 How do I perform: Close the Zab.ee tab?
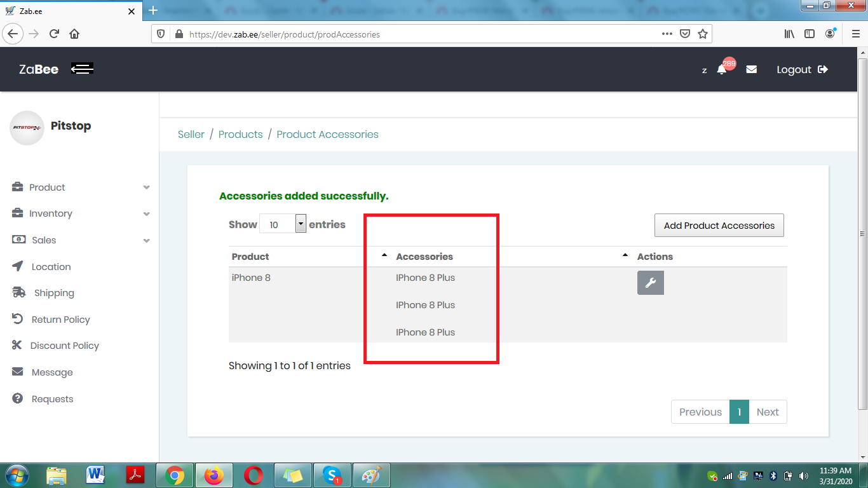[x=132, y=11]
